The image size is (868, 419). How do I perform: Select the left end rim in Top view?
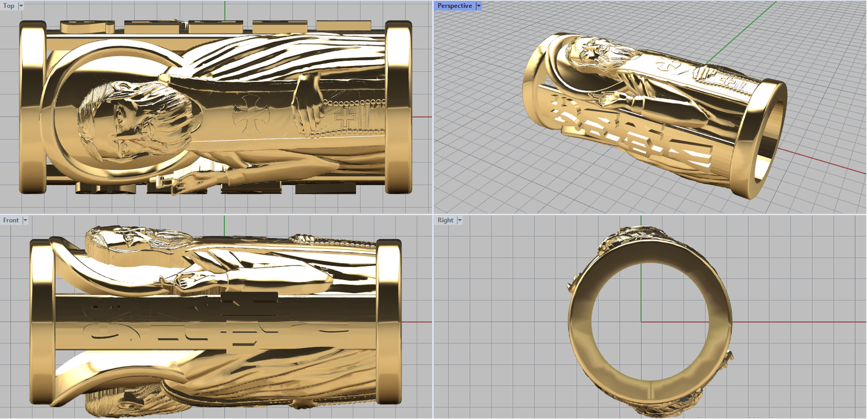(x=33, y=107)
